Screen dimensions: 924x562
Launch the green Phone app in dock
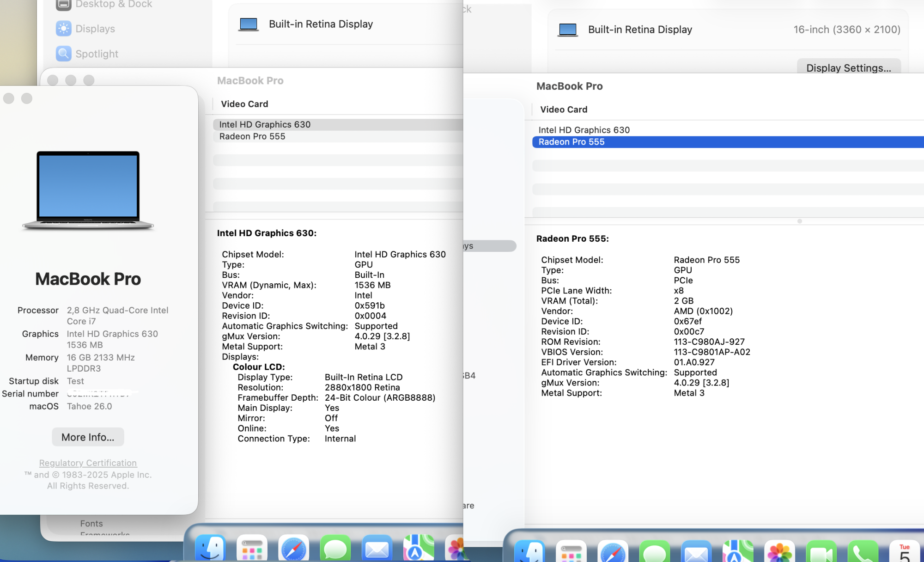(862, 552)
